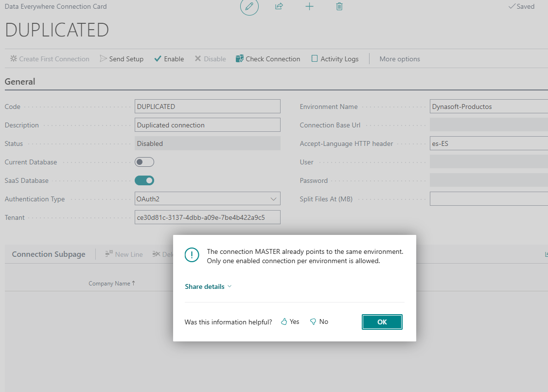
Task: Expand Share details in the dialog
Action: pyautogui.click(x=208, y=287)
